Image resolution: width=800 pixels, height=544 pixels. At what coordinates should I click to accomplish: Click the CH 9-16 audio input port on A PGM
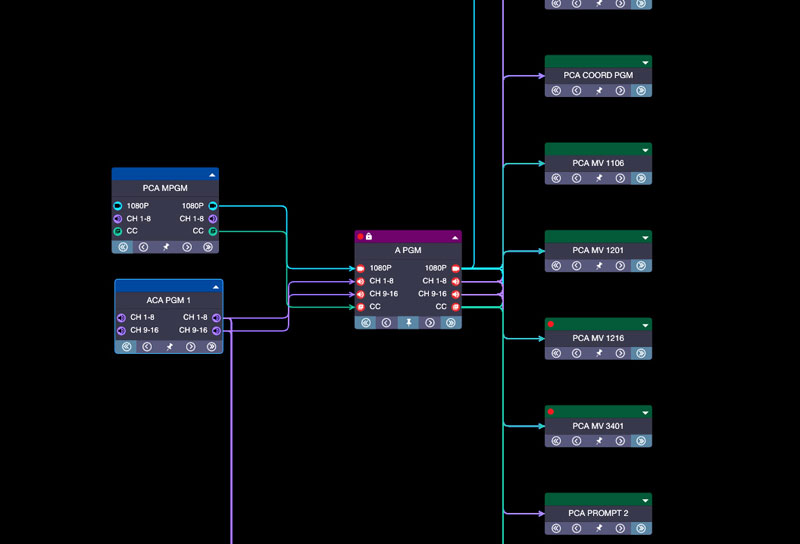click(x=361, y=294)
